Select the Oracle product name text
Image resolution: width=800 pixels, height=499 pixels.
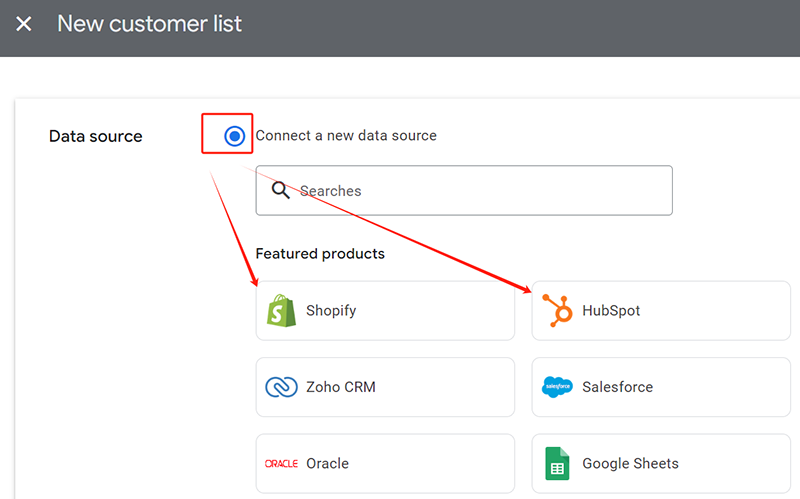pos(327,464)
